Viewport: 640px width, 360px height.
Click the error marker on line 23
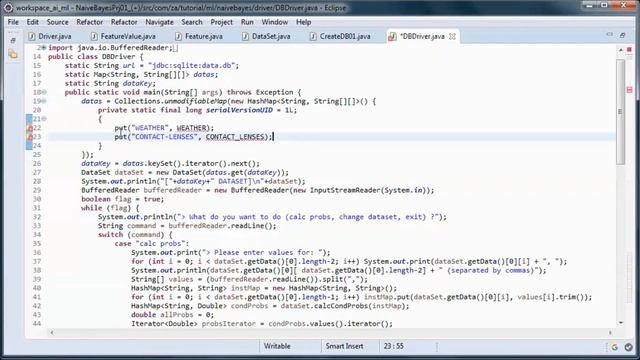29,137
